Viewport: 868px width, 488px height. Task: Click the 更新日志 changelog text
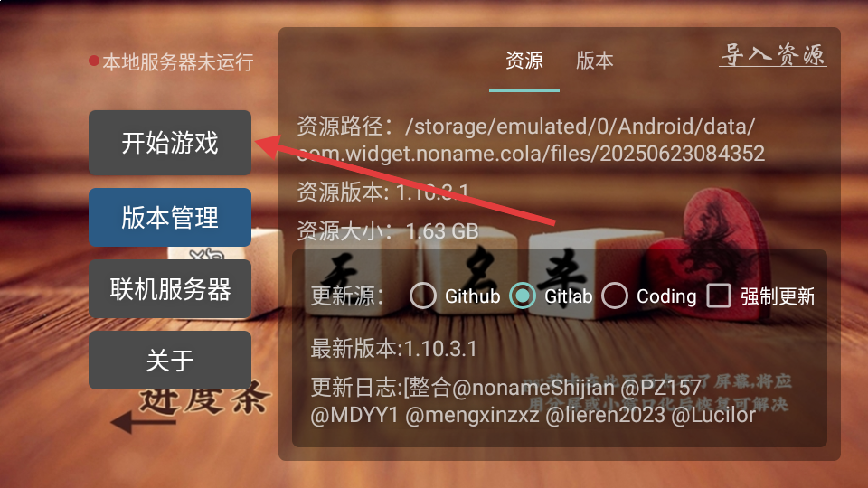533,401
